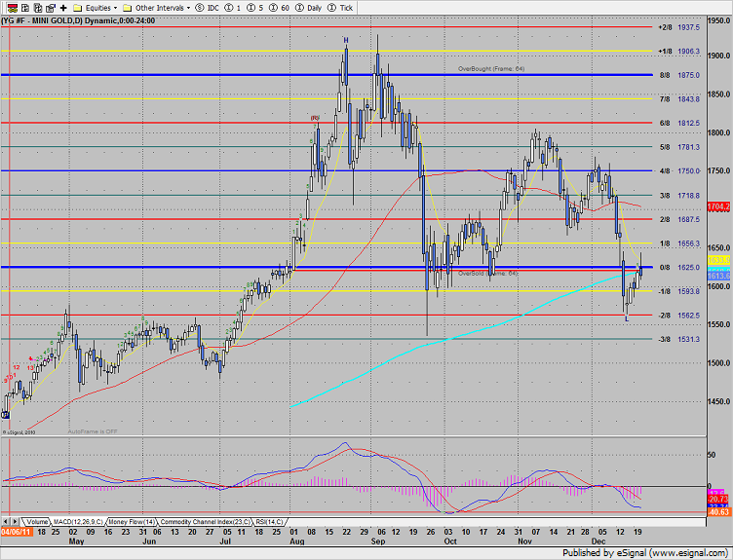Image resolution: width=733 pixels, height=560 pixels.
Task: Click the L low marker on chart
Action: 627,319
